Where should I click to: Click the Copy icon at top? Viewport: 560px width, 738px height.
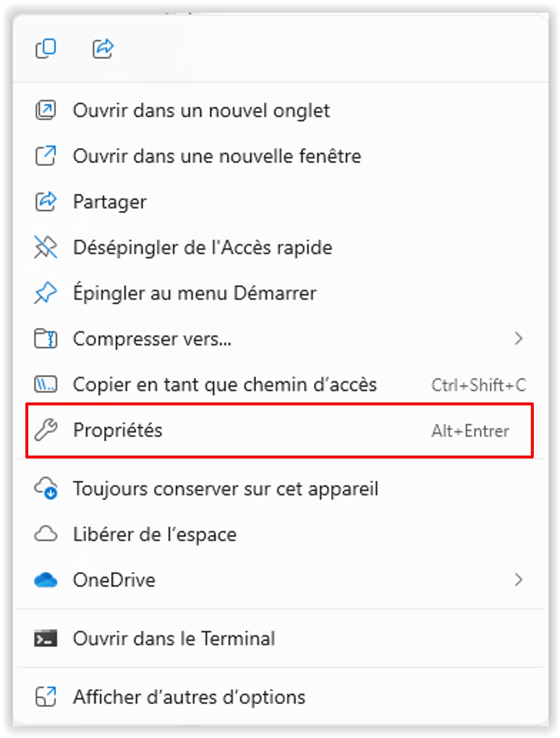46,49
